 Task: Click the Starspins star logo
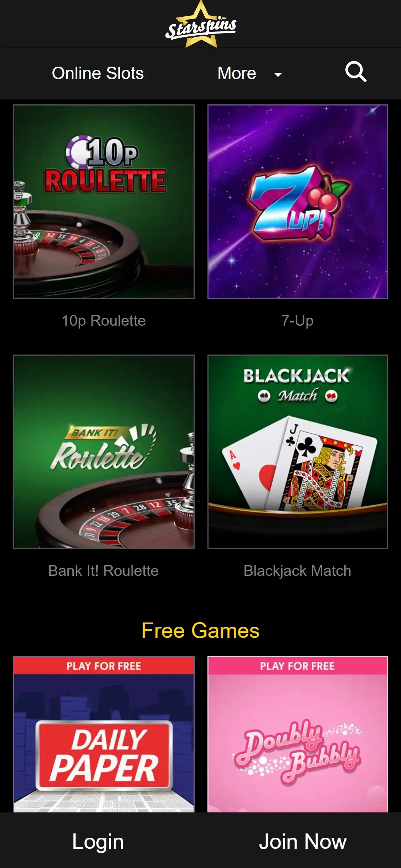click(x=201, y=24)
